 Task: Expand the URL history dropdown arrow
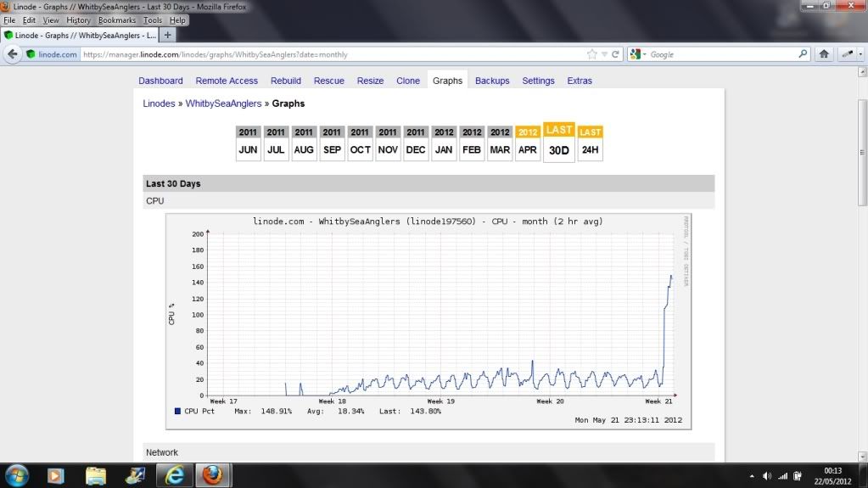(604, 54)
